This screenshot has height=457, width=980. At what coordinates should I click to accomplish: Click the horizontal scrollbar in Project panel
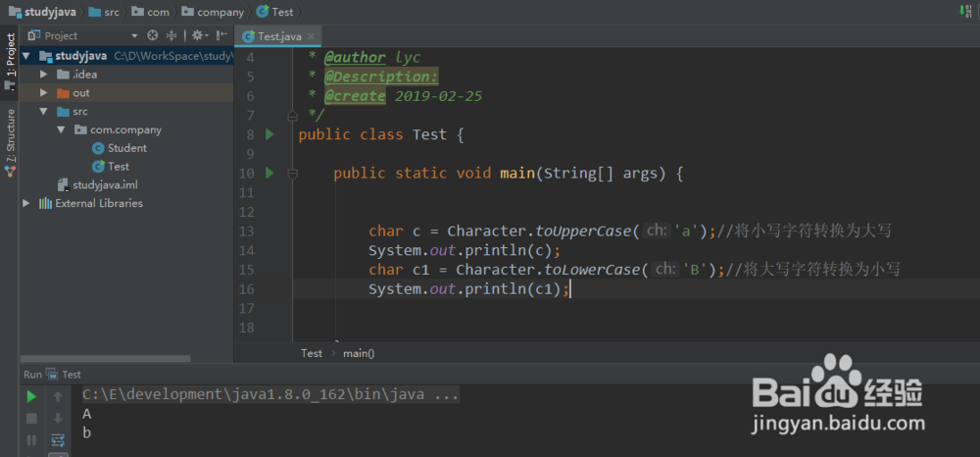[x=105, y=359]
